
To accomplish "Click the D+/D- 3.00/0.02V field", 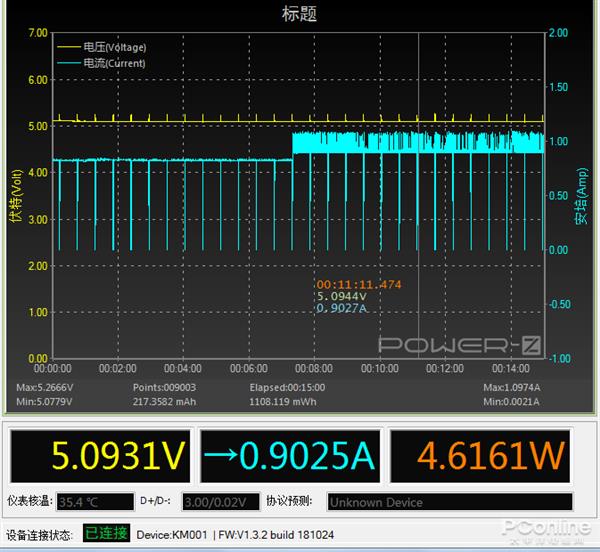I will click(x=221, y=502).
